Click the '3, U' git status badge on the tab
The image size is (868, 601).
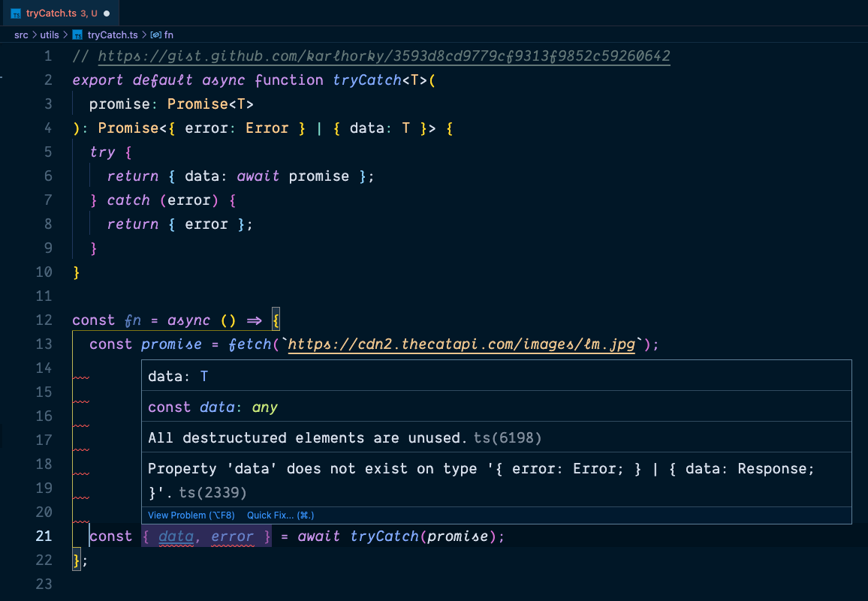pyautogui.click(x=88, y=12)
